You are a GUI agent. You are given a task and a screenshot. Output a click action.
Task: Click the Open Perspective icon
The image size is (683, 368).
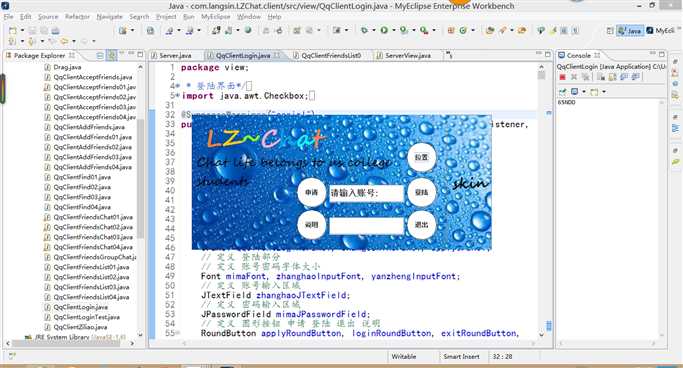pyautogui.click(x=610, y=30)
